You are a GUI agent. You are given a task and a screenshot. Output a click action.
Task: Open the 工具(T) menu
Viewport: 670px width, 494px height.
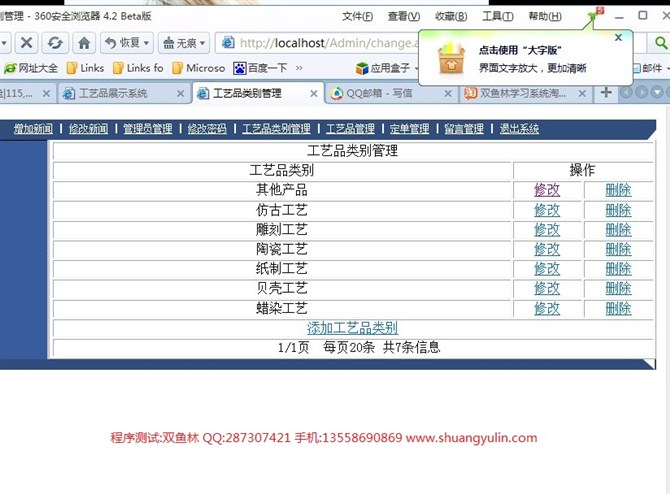(x=498, y=16)
